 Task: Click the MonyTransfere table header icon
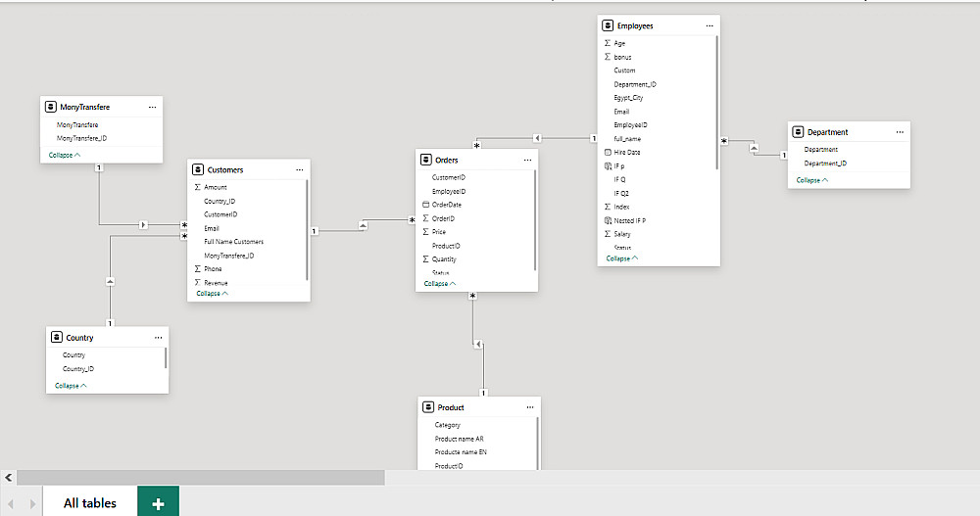50,107
